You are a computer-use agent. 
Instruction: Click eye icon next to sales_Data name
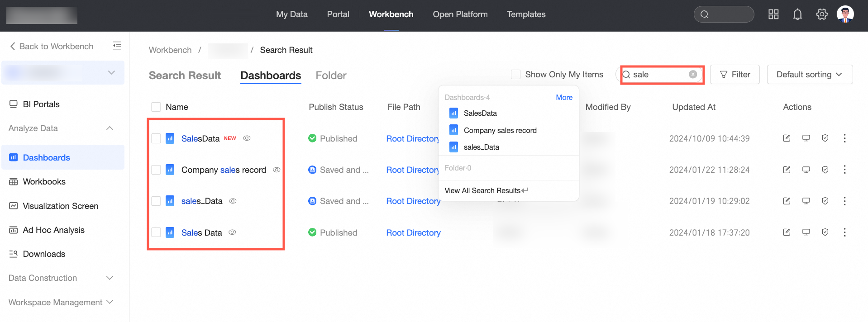click(x=233, y=201)
